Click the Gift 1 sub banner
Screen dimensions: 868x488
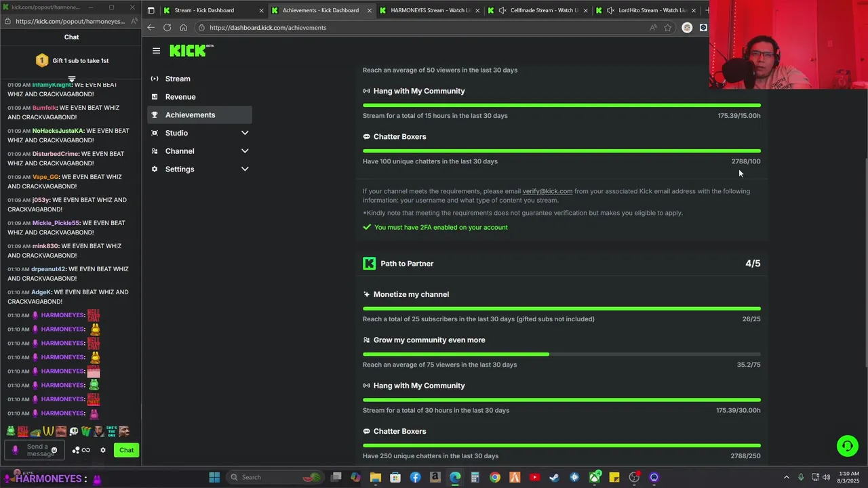point(71,60)
